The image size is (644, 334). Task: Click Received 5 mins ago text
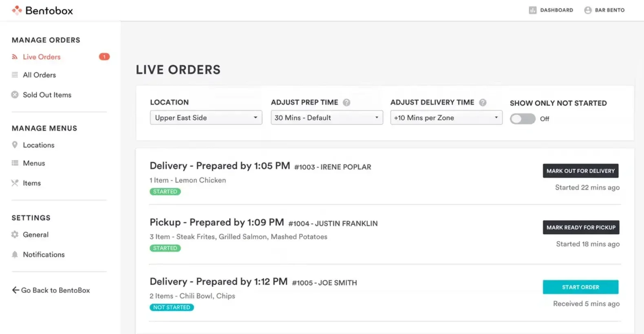point(586,304)
